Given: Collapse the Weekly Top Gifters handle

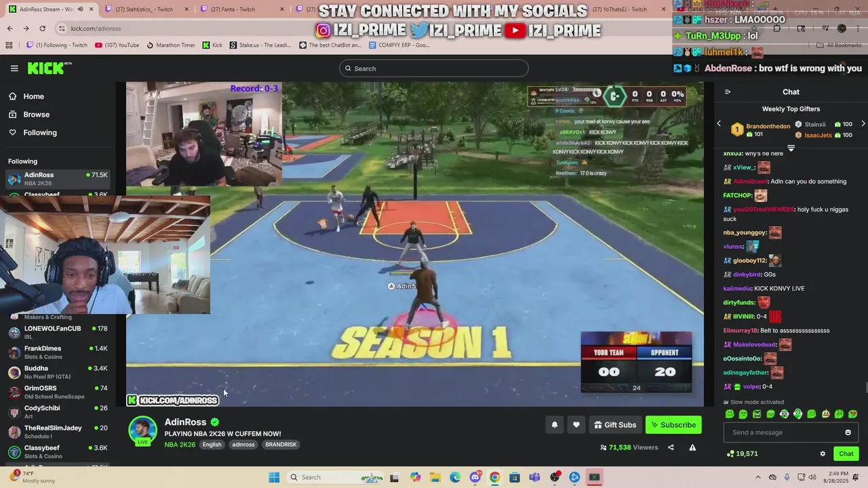Looking at the screenshot, I should pyautogui.click(x=791, y=148).
